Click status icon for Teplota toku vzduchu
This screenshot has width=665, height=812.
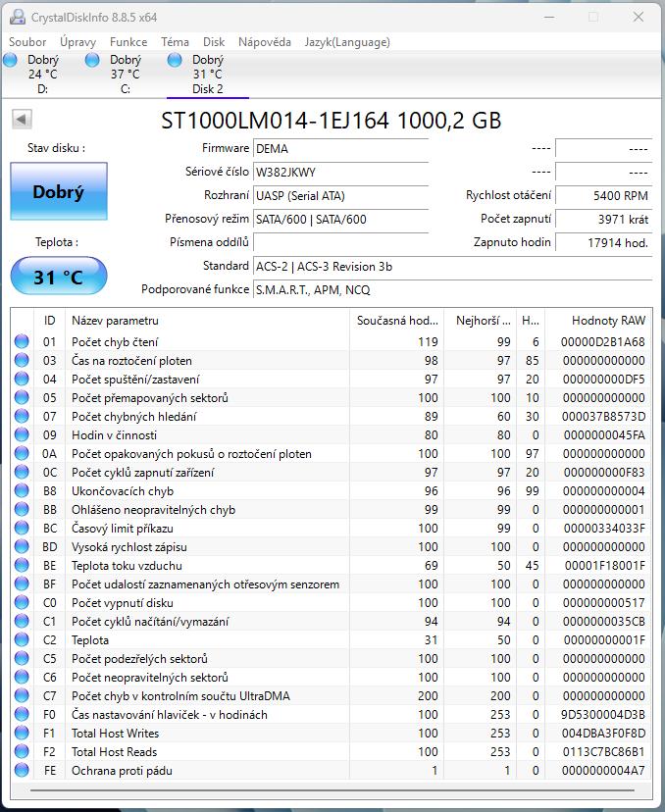[x=22, y=565]
